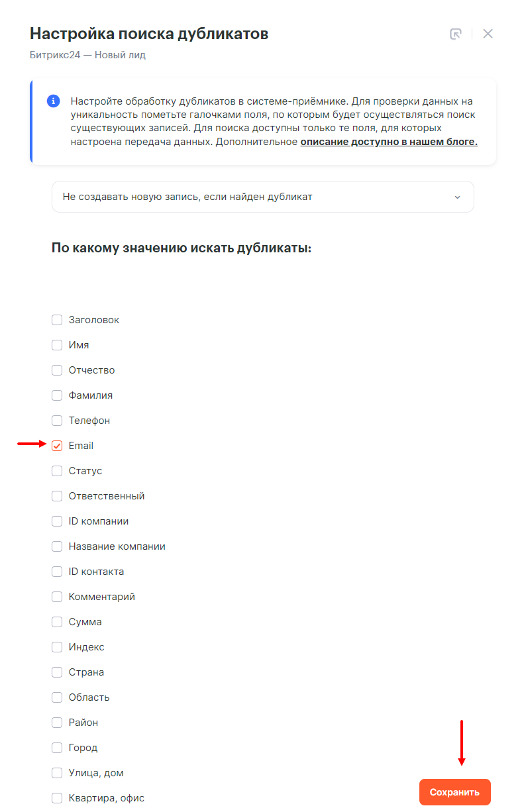The width and height of the screenshot is (524, 812).
Task: Select the Комментарий checkbox
Action: [57, 597]
